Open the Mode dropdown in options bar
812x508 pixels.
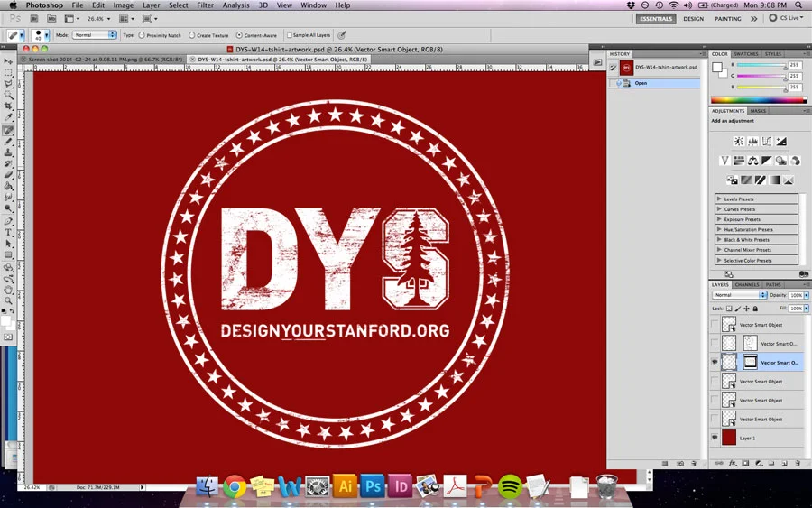pyautogui.click(x=94, y=34)
